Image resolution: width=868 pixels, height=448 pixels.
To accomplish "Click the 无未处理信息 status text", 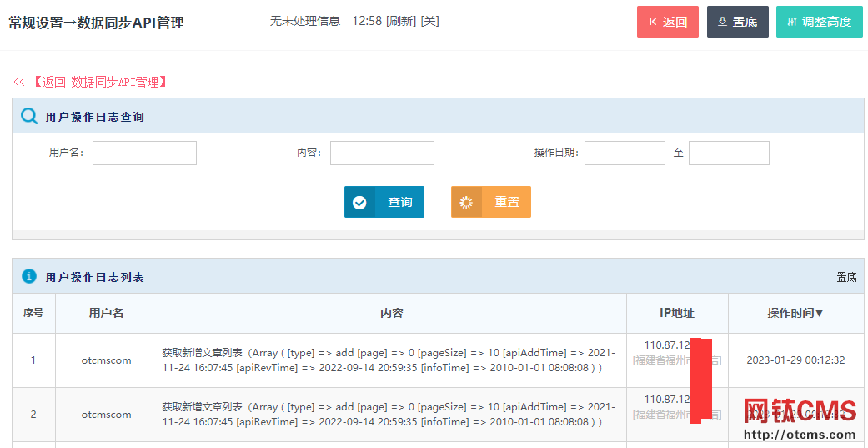I will click(x=305, y=21).
